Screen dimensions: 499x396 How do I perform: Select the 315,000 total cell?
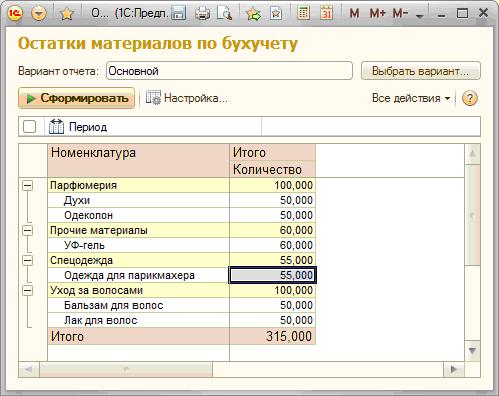click(272, 336)
